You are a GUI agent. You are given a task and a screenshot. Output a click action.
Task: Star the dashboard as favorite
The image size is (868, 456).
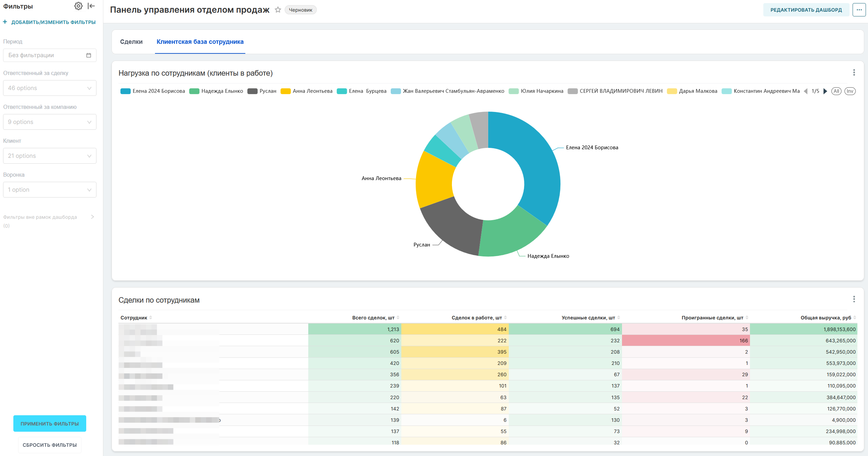[x=278, y=10]
